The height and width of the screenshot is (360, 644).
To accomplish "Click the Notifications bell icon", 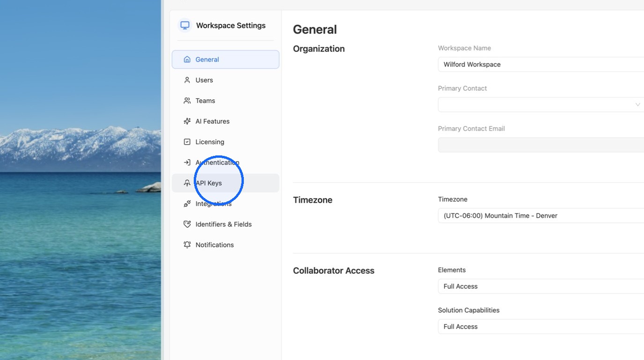I will (x=187, y=245).
